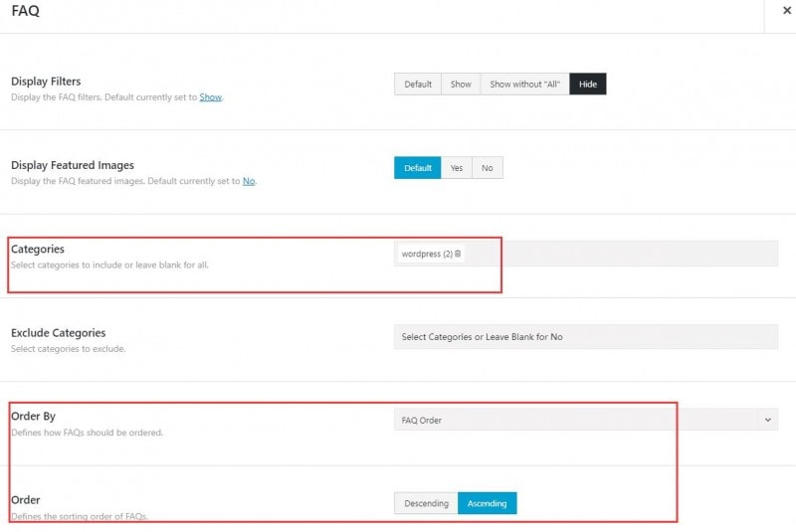796x532 pixels.
Task: Click the Order By dropdown chevron arrow
Action: point(768,421)
